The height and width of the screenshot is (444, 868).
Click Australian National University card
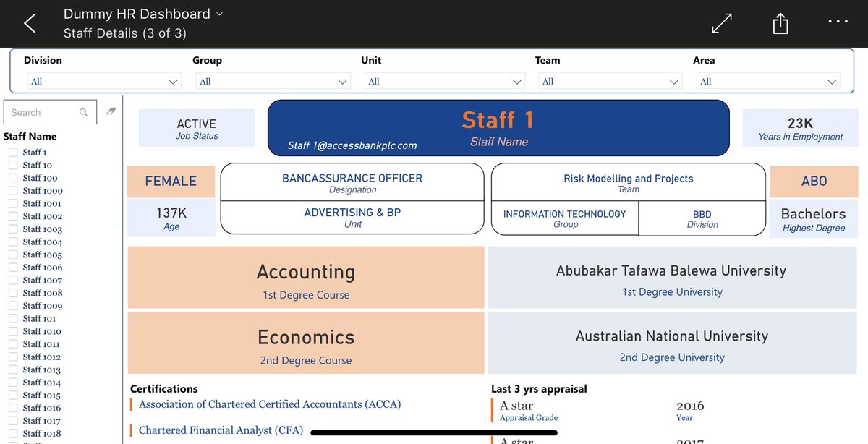pyautogui.click(x=671, y=343)
